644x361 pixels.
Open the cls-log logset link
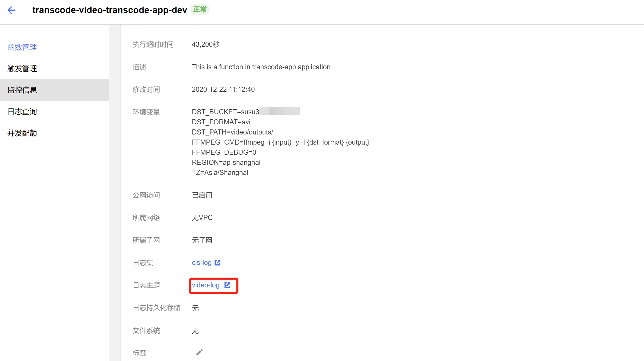(202, 263)
